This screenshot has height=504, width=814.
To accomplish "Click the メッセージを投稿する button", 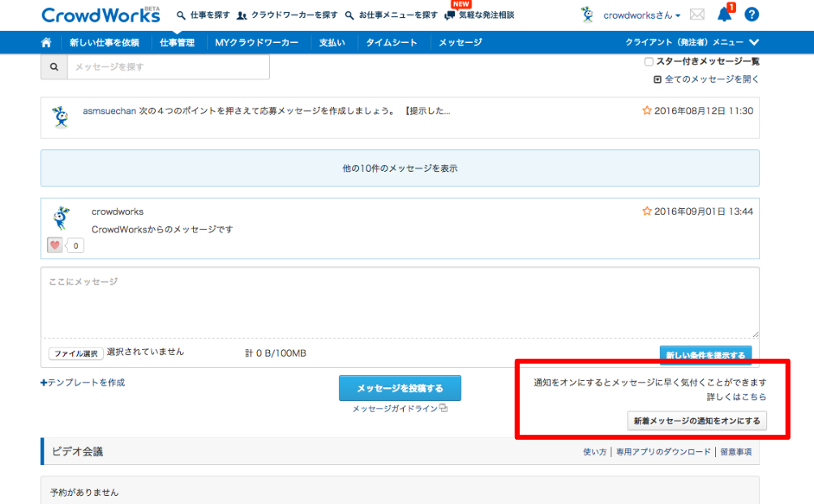I will click(x=400, y=388).
